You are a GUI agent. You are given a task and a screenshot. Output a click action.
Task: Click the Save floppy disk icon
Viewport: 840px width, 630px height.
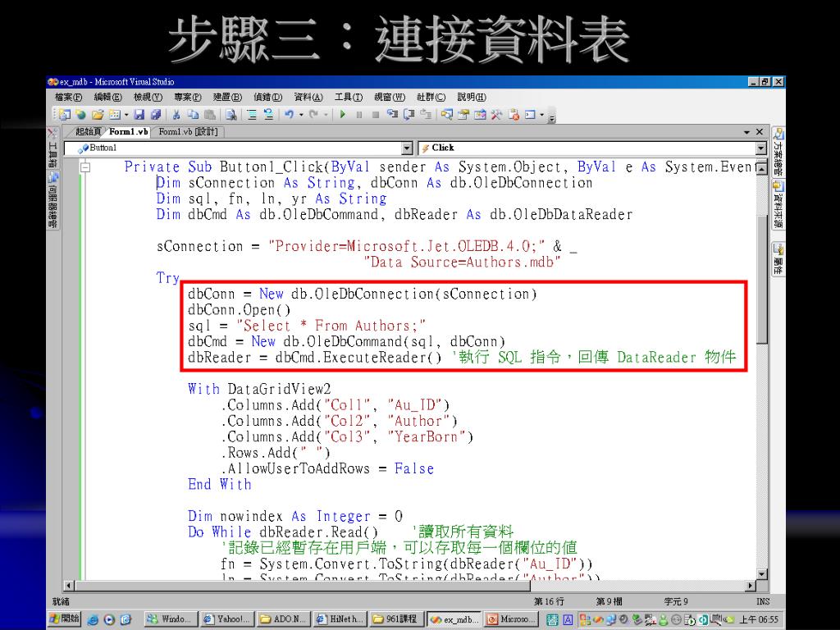click(x=139, y=114)
